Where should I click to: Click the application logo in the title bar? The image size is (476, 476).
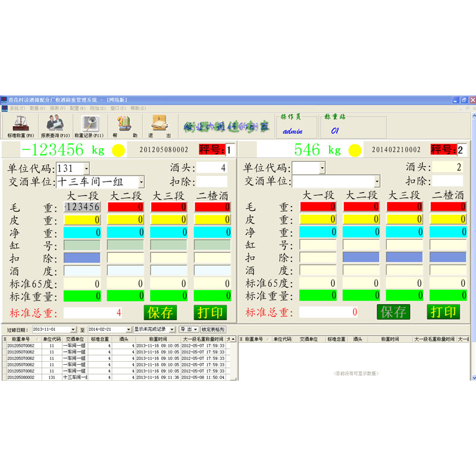[x=4, y=100]
